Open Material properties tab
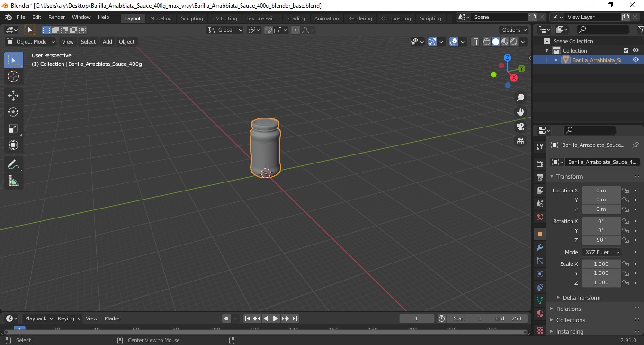This screenshot has height=345, width=644. click(540, 314)
